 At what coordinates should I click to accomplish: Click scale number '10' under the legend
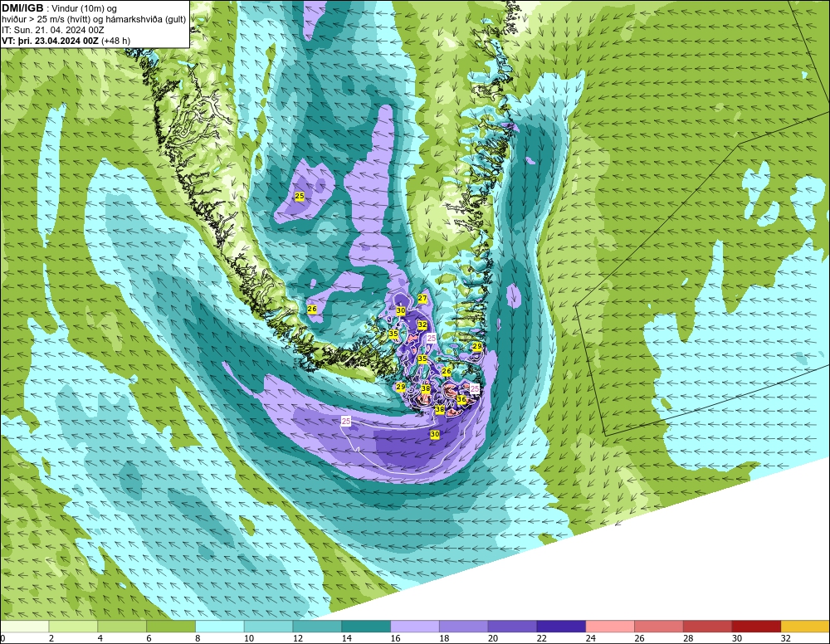[249, 638]
